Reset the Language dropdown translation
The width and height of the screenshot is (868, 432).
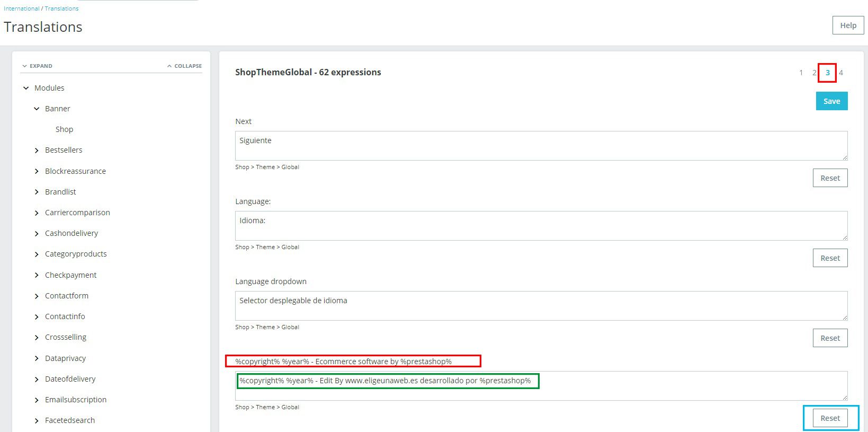[830, 338]
